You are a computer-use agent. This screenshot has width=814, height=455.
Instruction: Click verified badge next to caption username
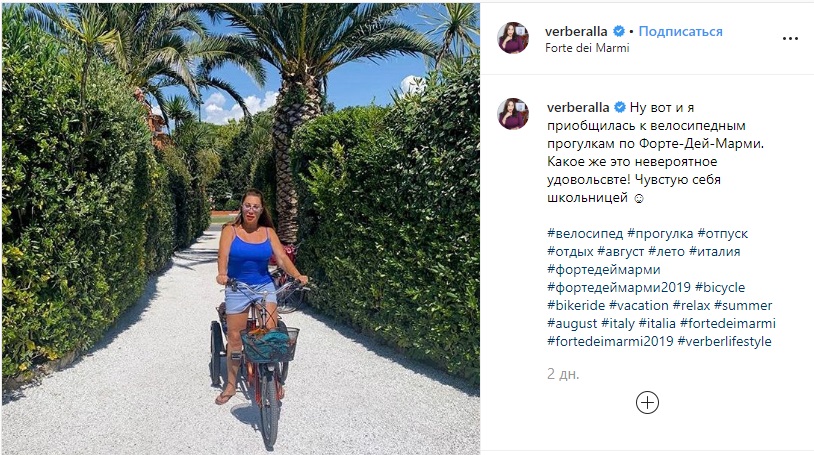click(620, 108)
